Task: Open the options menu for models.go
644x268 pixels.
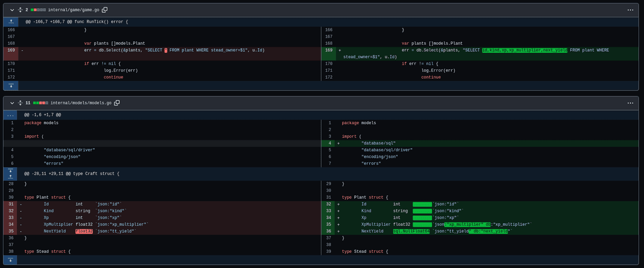Action: coord(630,103)
